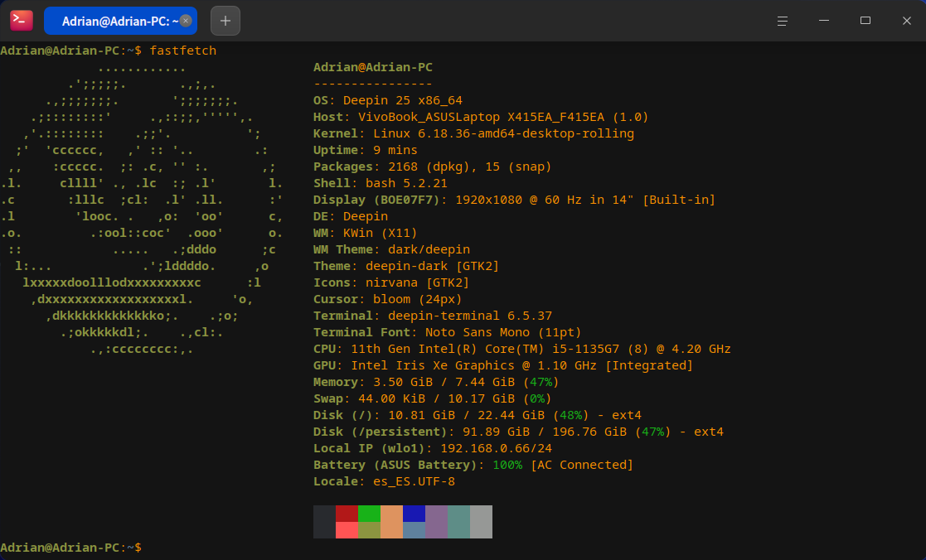Click the bright green color block
This screenshot has height=560, width=926.
click(369, 514)
